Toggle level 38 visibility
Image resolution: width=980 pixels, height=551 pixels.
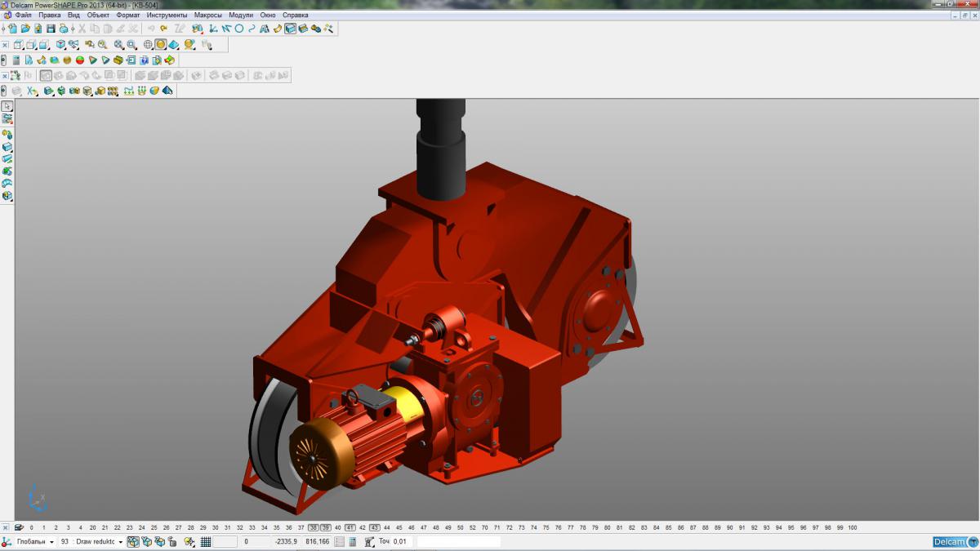[313, 527]
